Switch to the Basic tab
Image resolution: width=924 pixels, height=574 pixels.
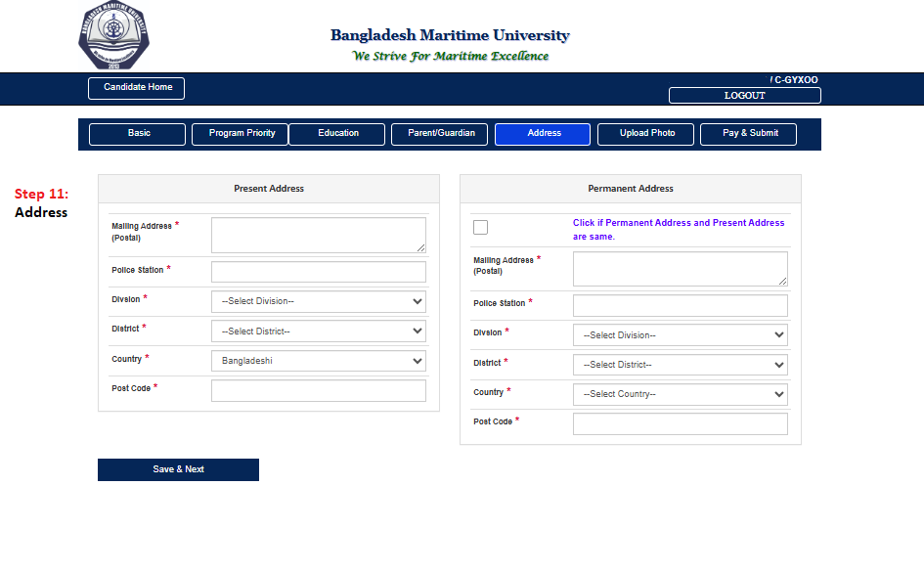pos(138,134)
